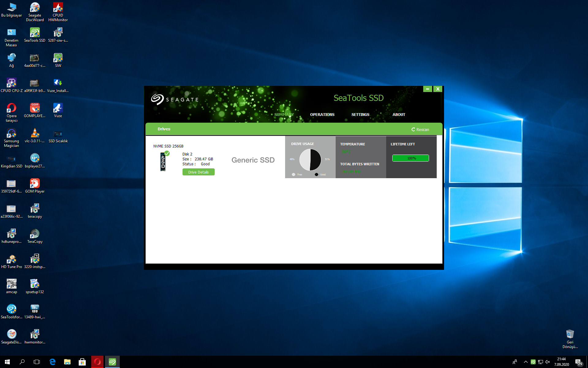Select Samsung Magician desktop icon
The image size is (588, 368).
pos(12,138)
